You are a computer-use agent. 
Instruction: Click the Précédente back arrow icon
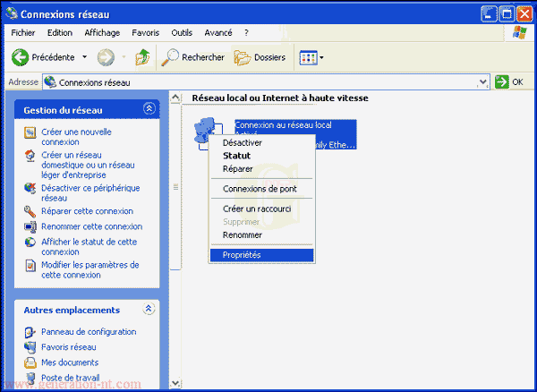pos(20,57)
